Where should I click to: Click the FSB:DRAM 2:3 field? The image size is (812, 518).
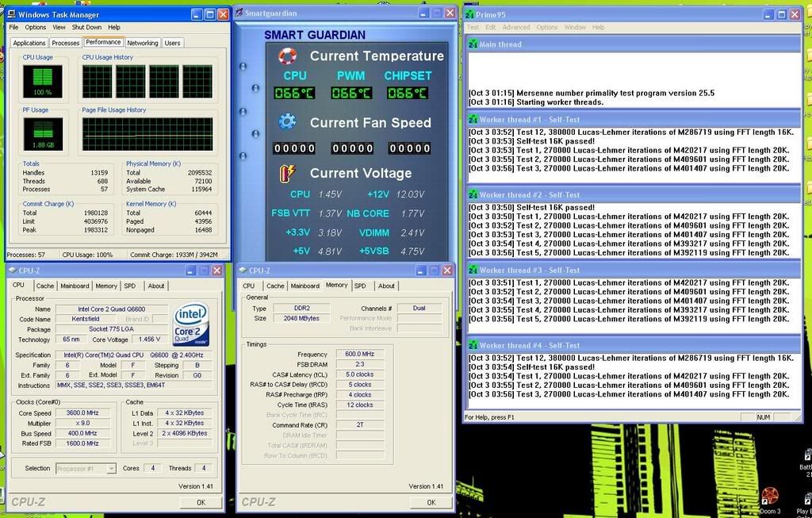tap(360, 364)
